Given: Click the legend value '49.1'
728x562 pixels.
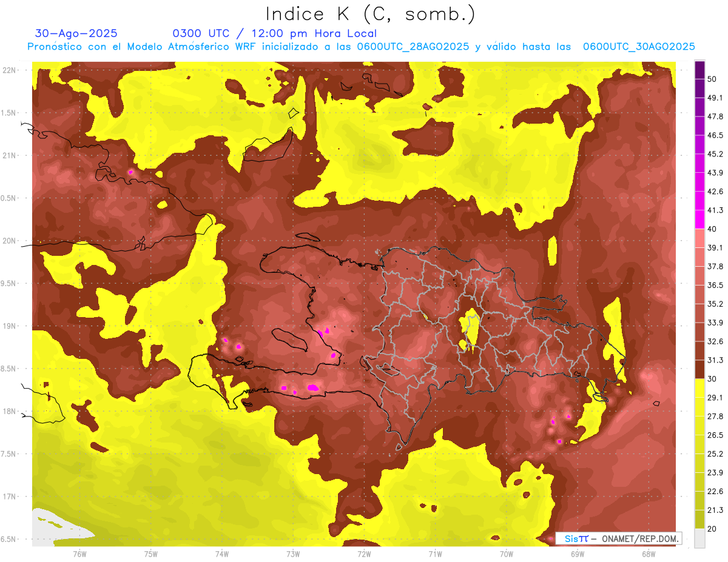Looking at the screenshot, I should pyautogui.click(x=715, y=98).
